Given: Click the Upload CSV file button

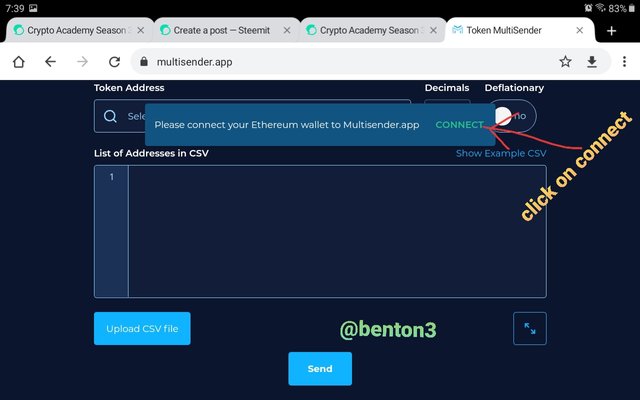Looking at the screenshot, I should (142, 329).
